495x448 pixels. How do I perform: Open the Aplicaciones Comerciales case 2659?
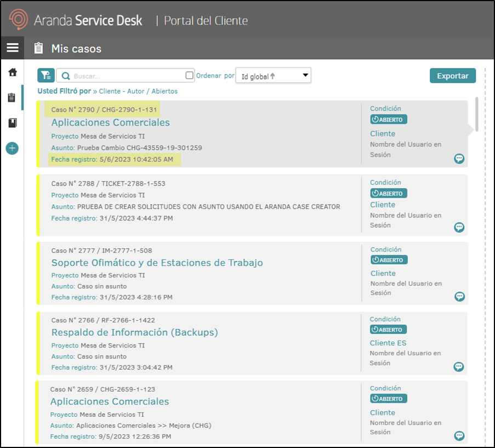(x=110, y=401)
